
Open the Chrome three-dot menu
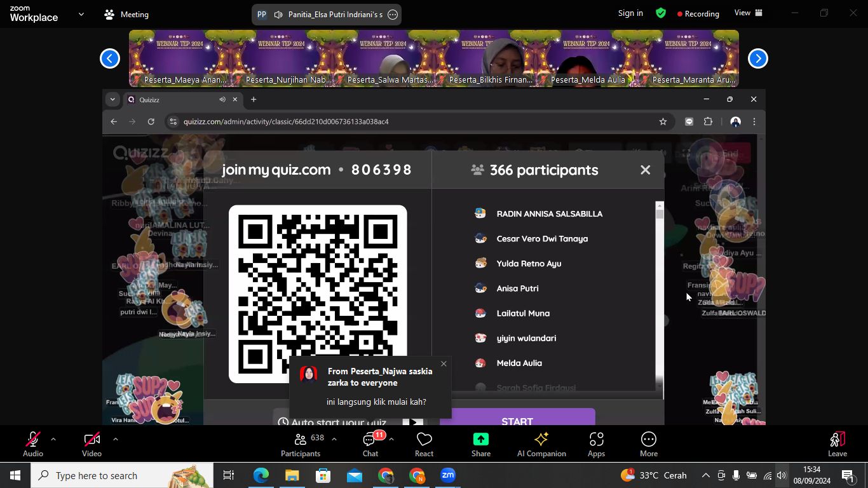pos(754,121)
